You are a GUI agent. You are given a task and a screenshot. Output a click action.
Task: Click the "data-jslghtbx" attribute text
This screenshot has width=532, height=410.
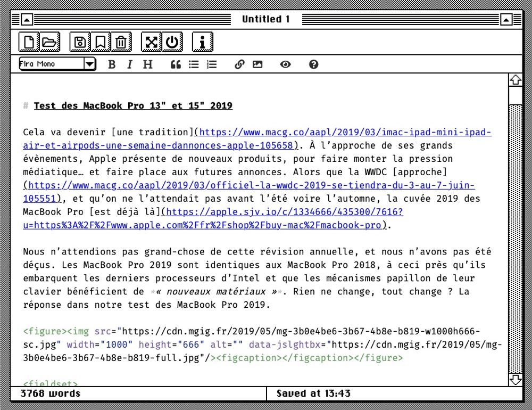[285, 345]
